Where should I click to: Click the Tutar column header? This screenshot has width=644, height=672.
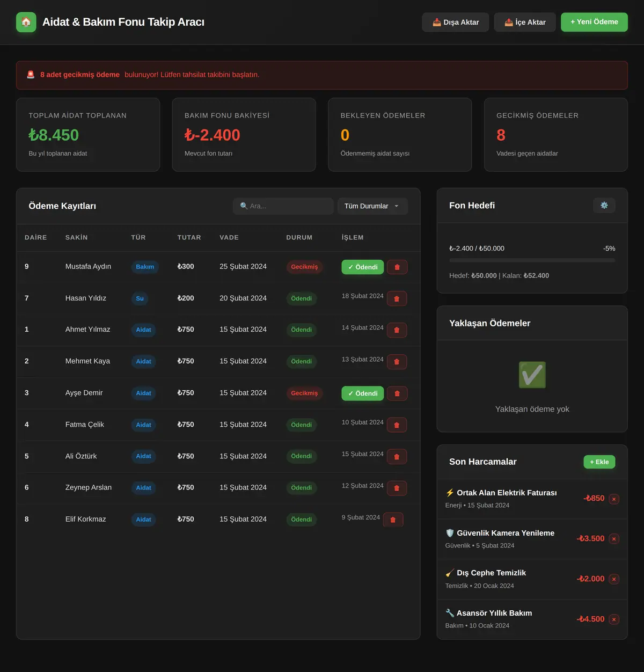(x=189, y=237)
